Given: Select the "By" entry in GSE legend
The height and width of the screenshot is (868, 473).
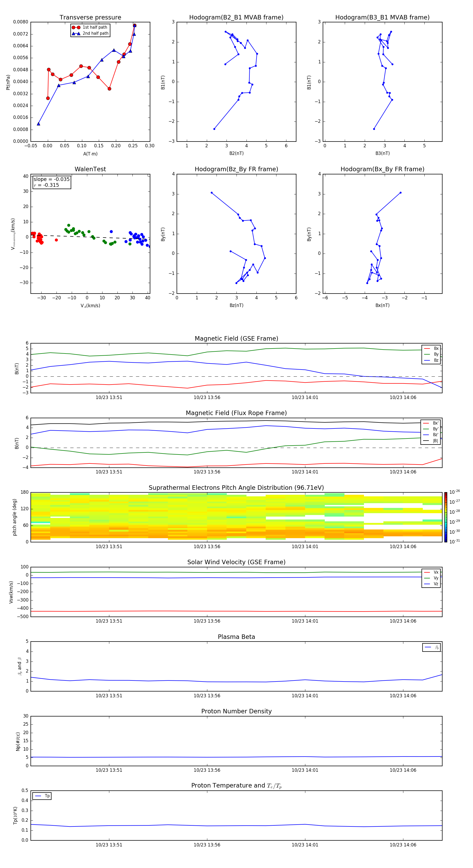Looking at the screenshot, I should click(431, 355).
